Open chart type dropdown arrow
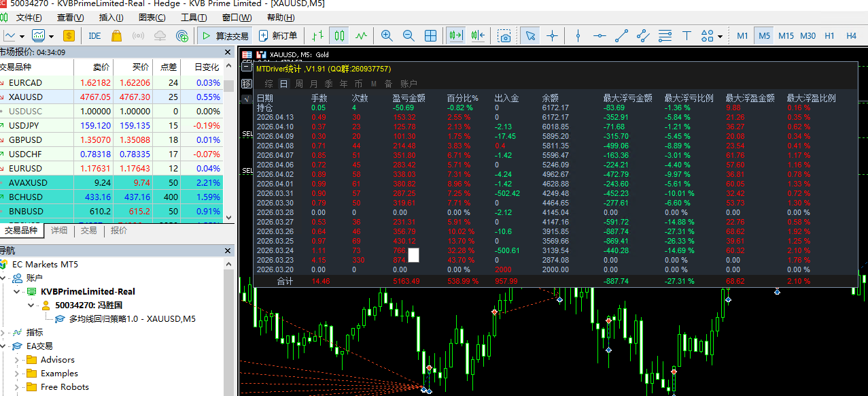 (22, 36)
